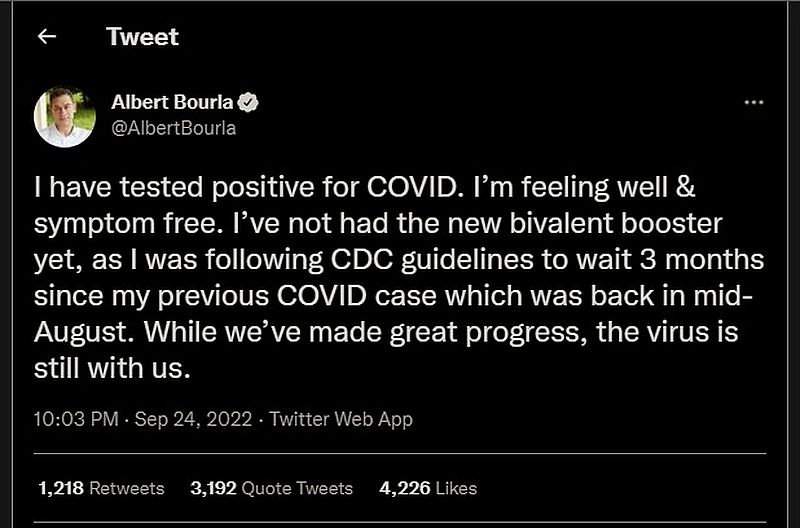This screenshot has height=528, width=800.
Task: Open the Twitter Web App source link
Action: tap(341, 419)
